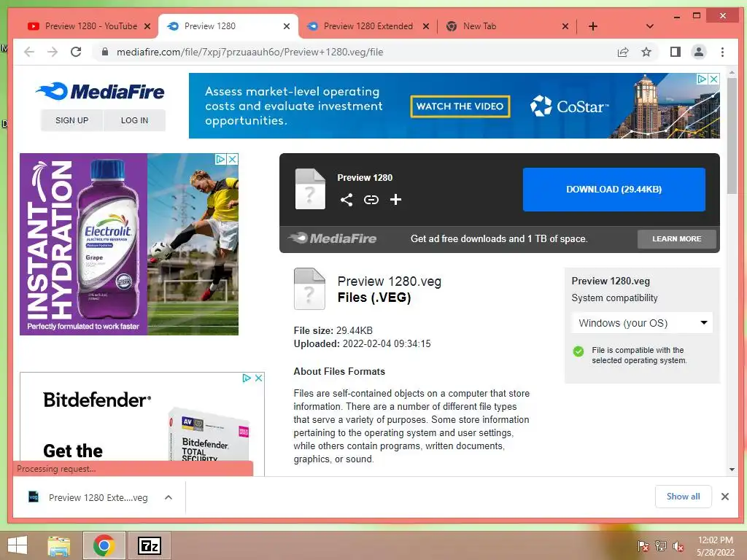Viewport: 747px width, 560px height.
Task: Click the page scrollbar up arrow
Action: coord(732,73)
